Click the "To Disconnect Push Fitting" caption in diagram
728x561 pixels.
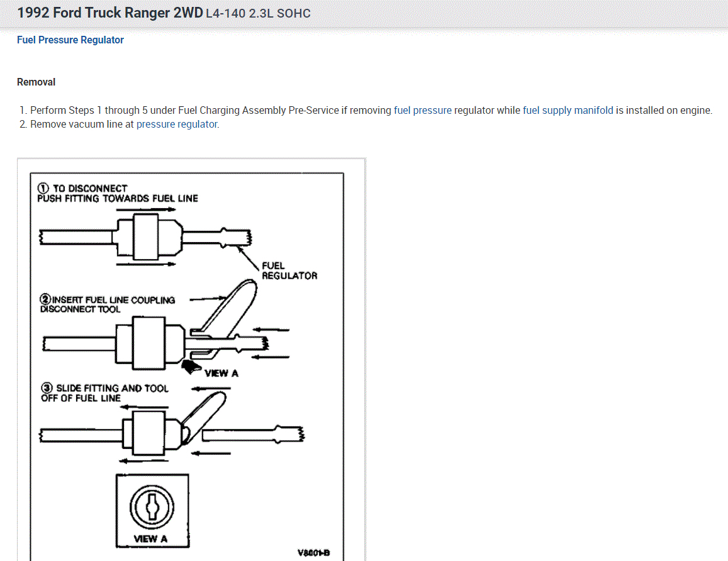[118, 194]
